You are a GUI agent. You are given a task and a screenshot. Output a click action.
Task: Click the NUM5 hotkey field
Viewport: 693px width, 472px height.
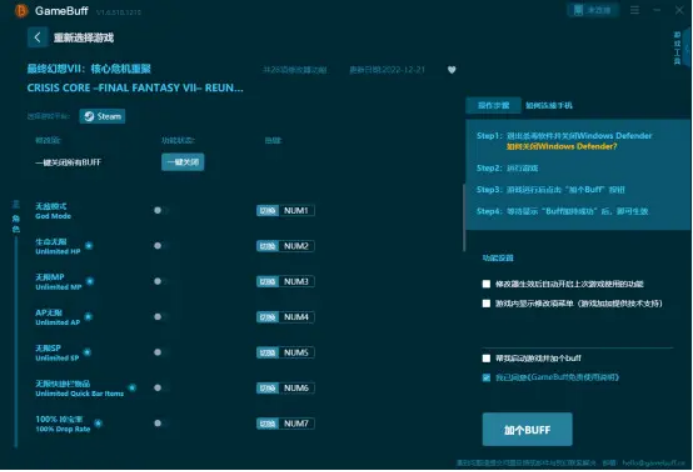[x=296, y=353]
